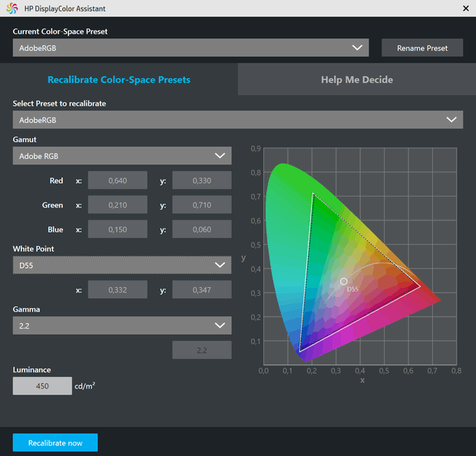The image size is (476, 456).
Task: Click the HP DisplayColor Assistant logo icon
Action: point(12,8)
